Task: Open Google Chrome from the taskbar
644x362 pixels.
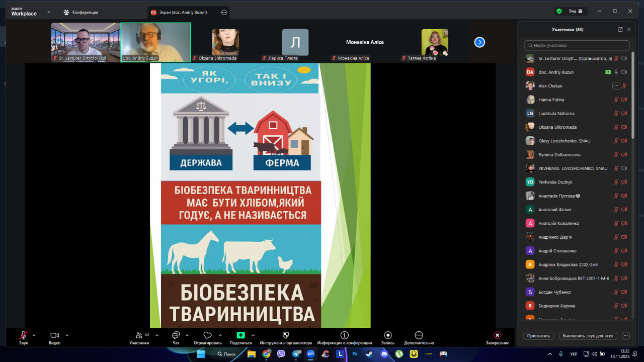Action: point(266,354)
